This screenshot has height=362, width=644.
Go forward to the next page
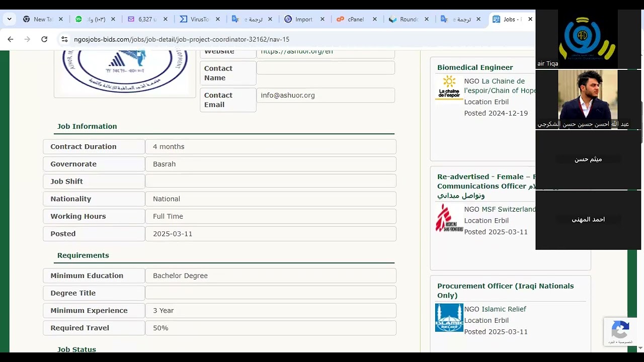[27, 39]
